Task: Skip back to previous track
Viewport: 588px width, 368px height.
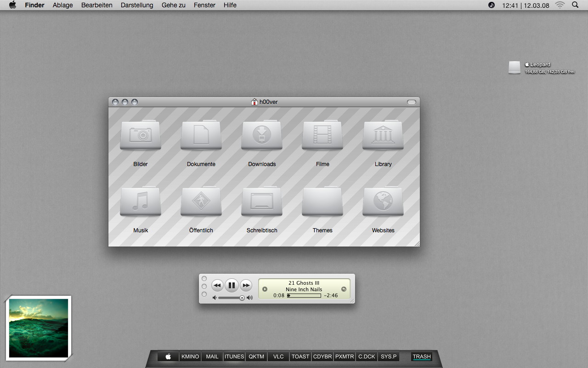Action: [217, 285]
